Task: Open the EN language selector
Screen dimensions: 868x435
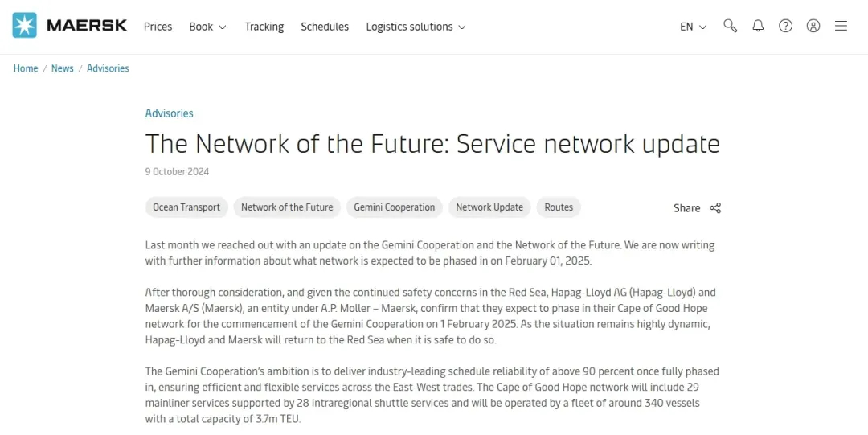Action: coord(693,27)
